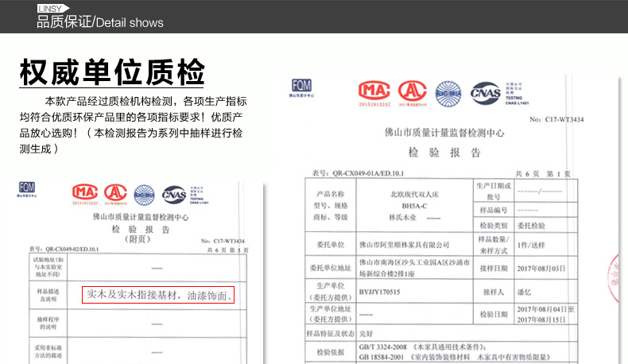Click highlighted text 实木及实木指接基材，油漆饰面
The image size is (628, 364).
(x=158, y=295)
